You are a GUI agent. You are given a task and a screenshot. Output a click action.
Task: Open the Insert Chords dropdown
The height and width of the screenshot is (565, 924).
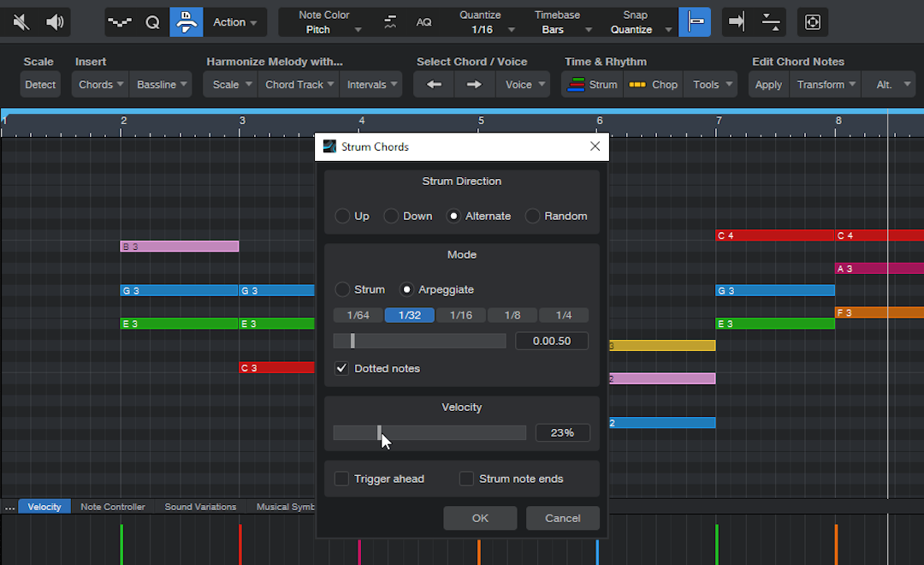coord(101,85)
